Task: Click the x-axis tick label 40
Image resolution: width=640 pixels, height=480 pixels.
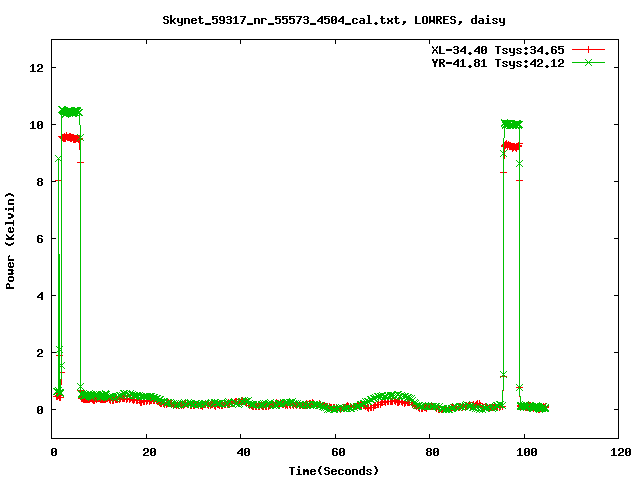Action: 244,452
